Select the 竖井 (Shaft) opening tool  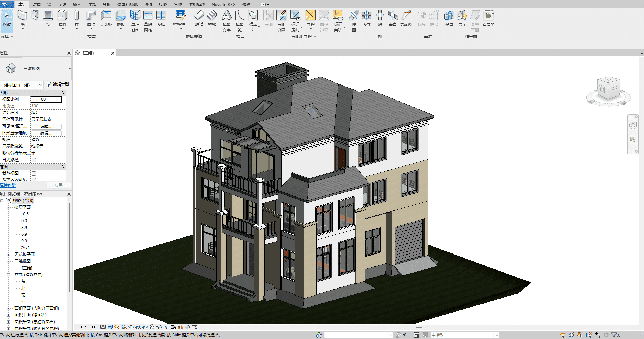pos(367,19)
